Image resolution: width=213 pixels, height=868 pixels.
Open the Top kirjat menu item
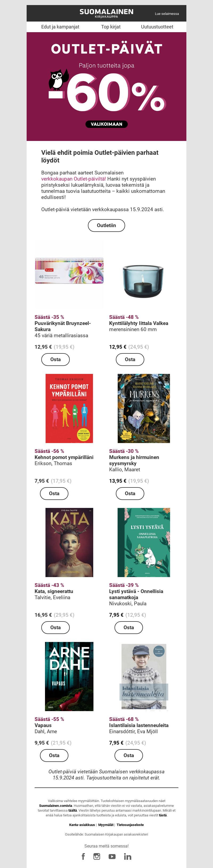[111, 27]
